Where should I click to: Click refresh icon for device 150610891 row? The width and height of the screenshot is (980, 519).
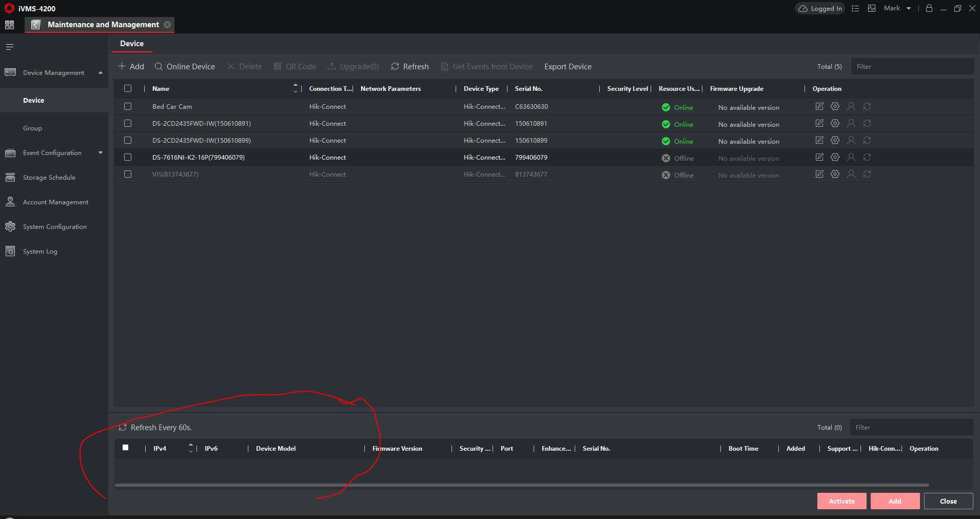[867, 123]
